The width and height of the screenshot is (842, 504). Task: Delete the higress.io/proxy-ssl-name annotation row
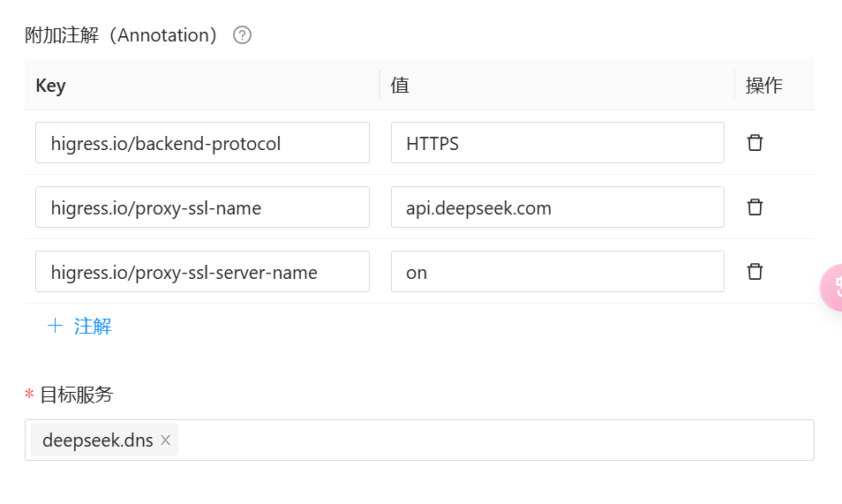(755, 207)
